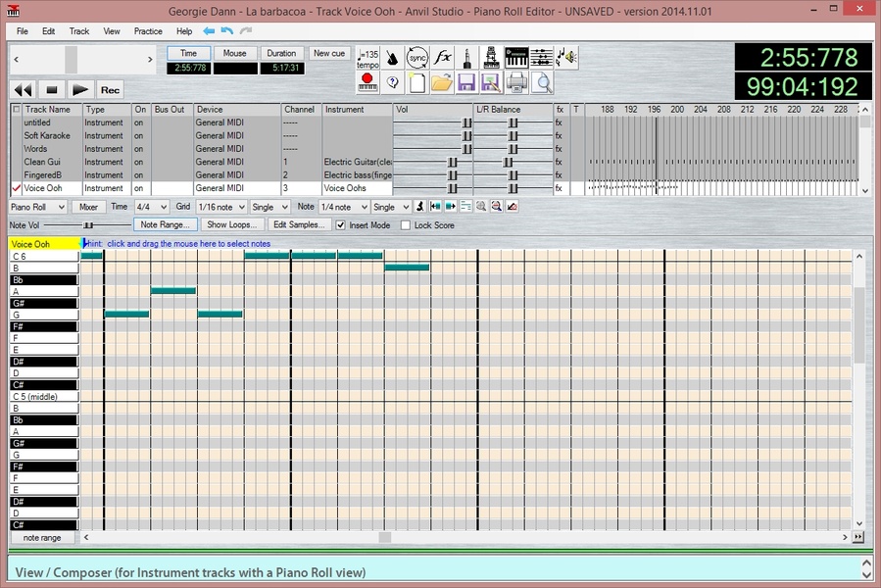Screen dimensions: 881x588
Task: Click the 135 tempo icon
Action: (368, 58)
